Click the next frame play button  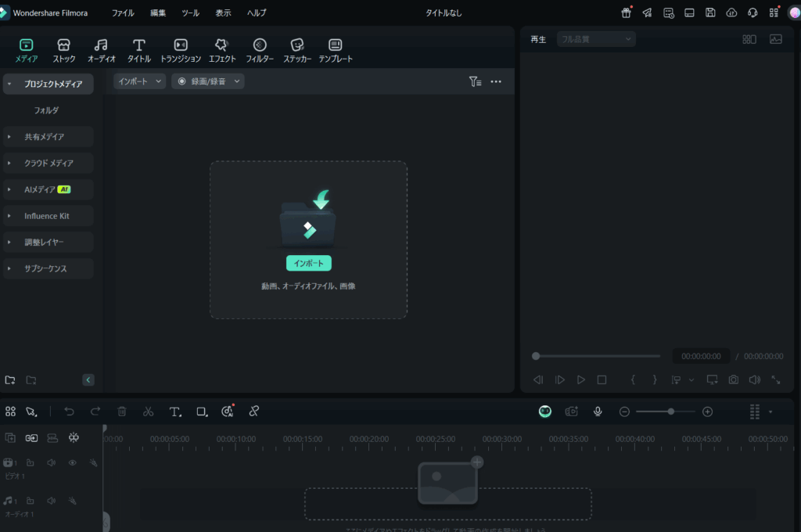click(560, 379)
